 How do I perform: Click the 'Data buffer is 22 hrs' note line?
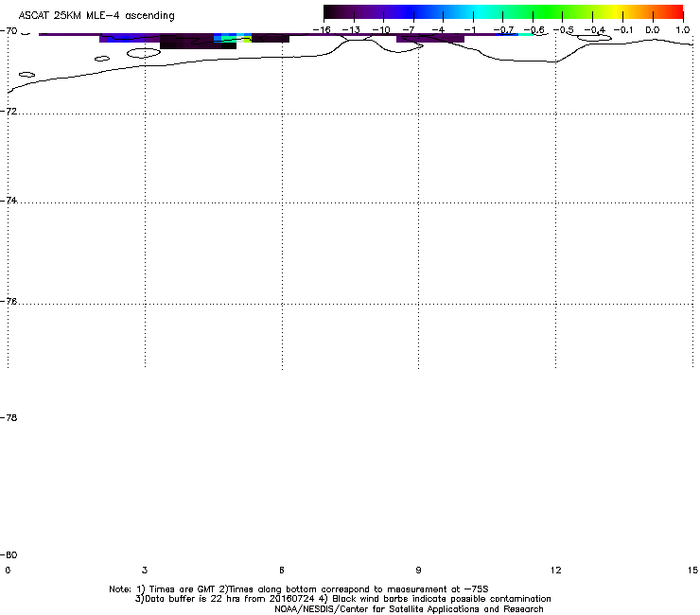click(342, 599)
